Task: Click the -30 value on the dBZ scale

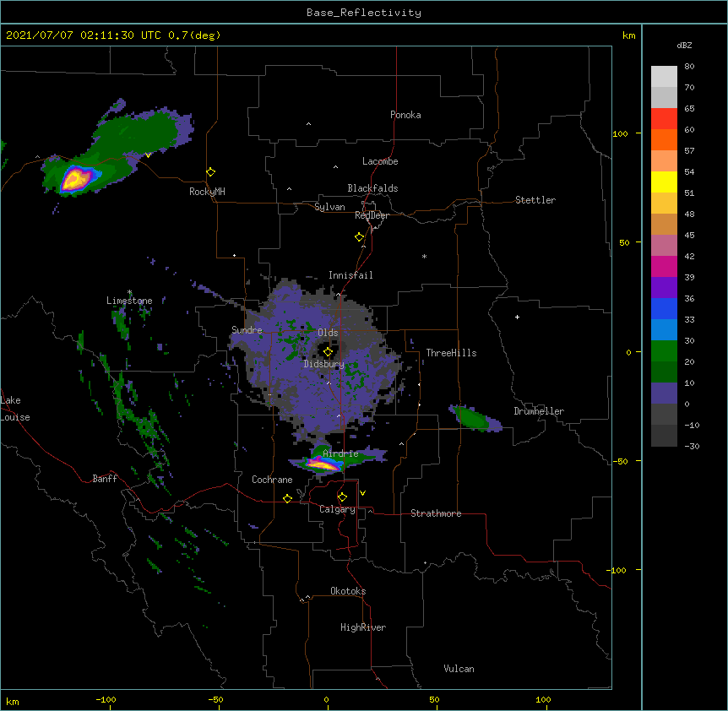Action: tap(692, 446)
